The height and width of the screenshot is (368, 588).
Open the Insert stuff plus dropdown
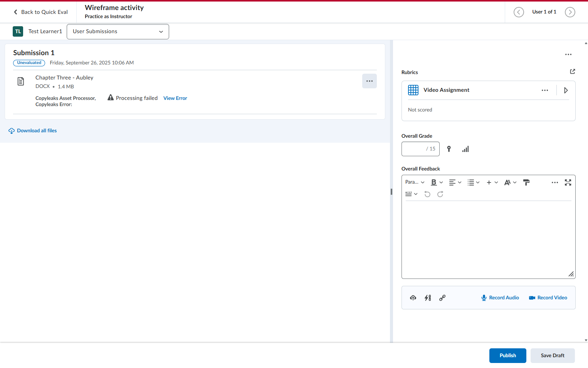[492, 182]
